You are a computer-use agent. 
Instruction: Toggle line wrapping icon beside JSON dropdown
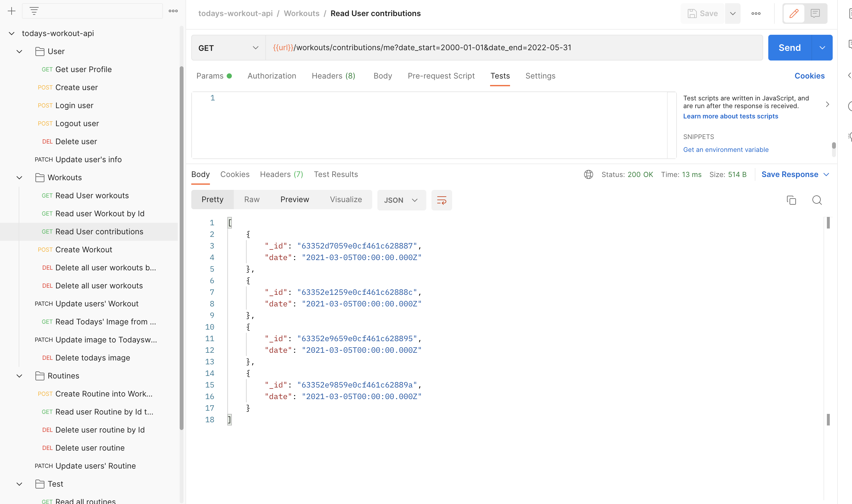coord(441,200)
